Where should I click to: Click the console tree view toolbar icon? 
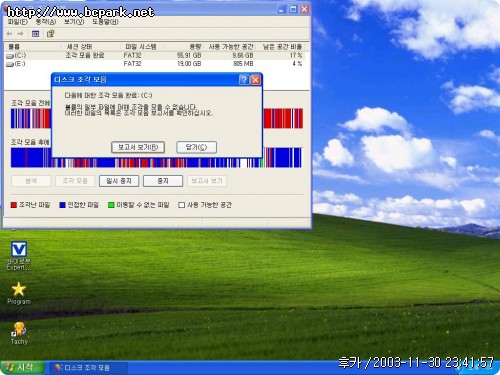(35, 34)
